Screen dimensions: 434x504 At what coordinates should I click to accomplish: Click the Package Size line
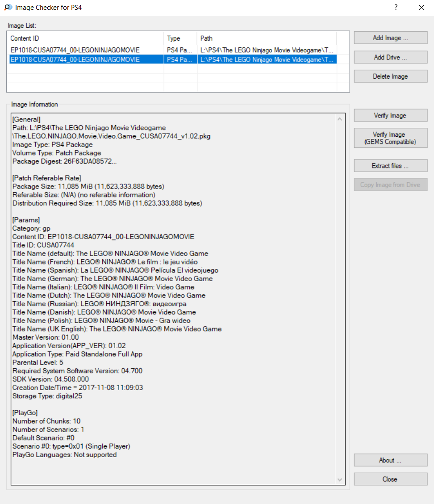(88, 186)
